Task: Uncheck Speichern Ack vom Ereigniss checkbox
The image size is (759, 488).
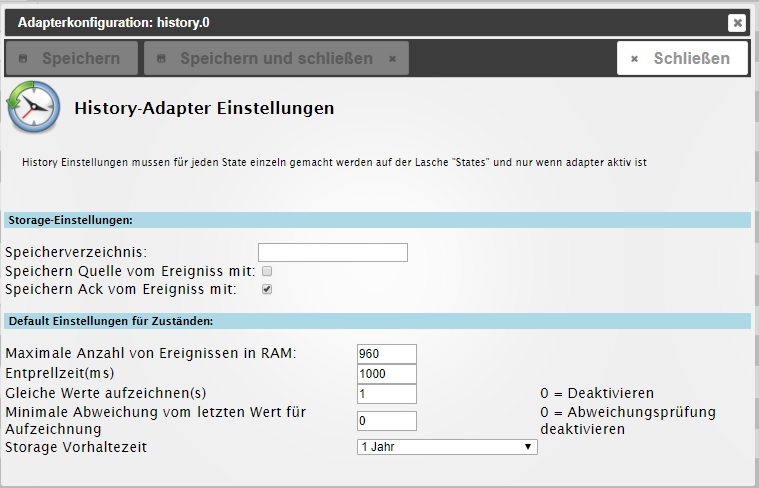Action: (267, 290)
